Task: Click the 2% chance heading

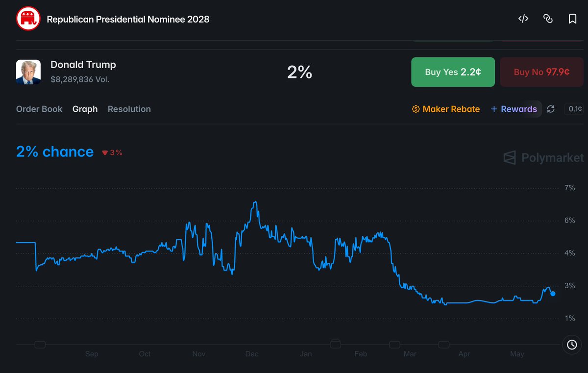Action: coord(55,152)
